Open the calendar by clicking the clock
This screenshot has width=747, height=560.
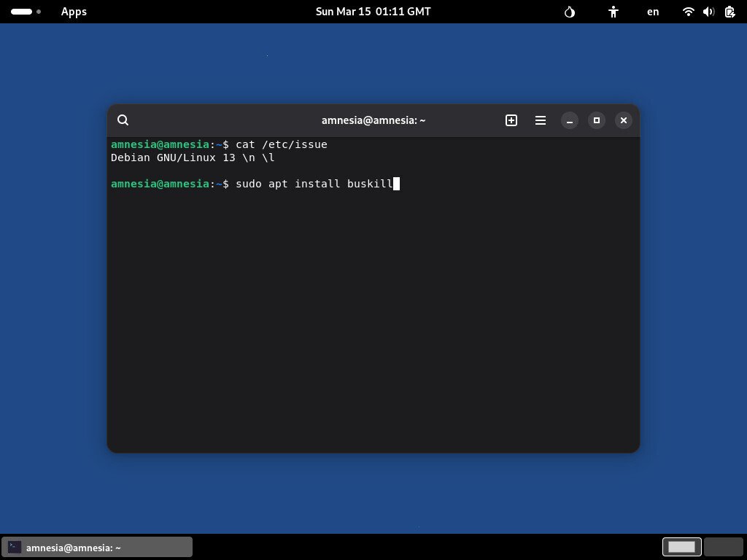pyautogui.click(x=373, y=12)
